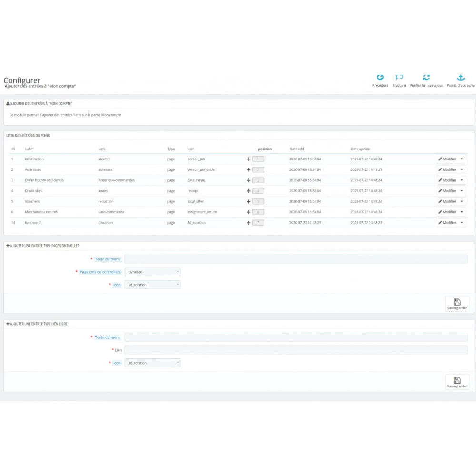The height and width of the screenshot is (476, 476).
Task: Expand action dropdown arrow for livraison 2 row
Action: click(x=462, y=223)
